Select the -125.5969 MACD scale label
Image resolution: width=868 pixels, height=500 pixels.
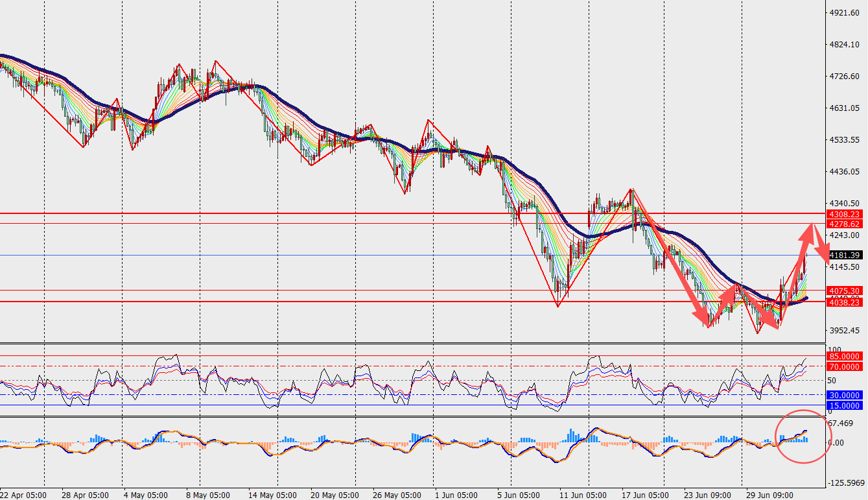click(x=846, y=482)
